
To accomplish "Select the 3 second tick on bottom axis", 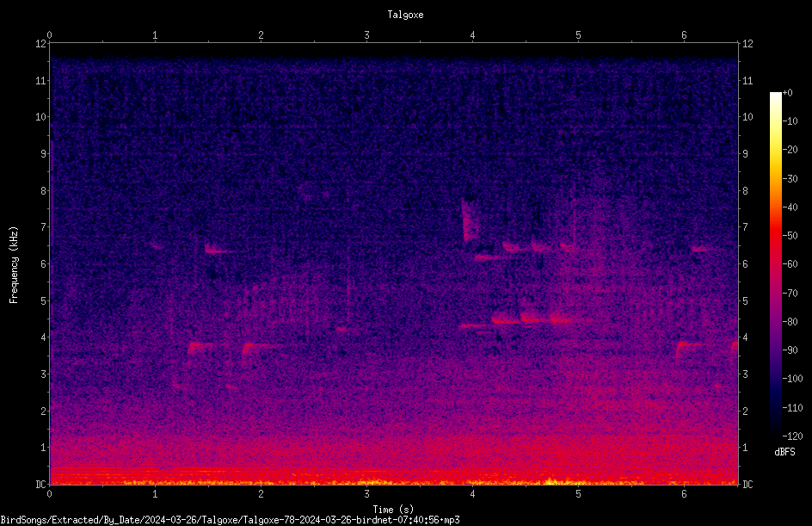I will [x=366, y=494].
